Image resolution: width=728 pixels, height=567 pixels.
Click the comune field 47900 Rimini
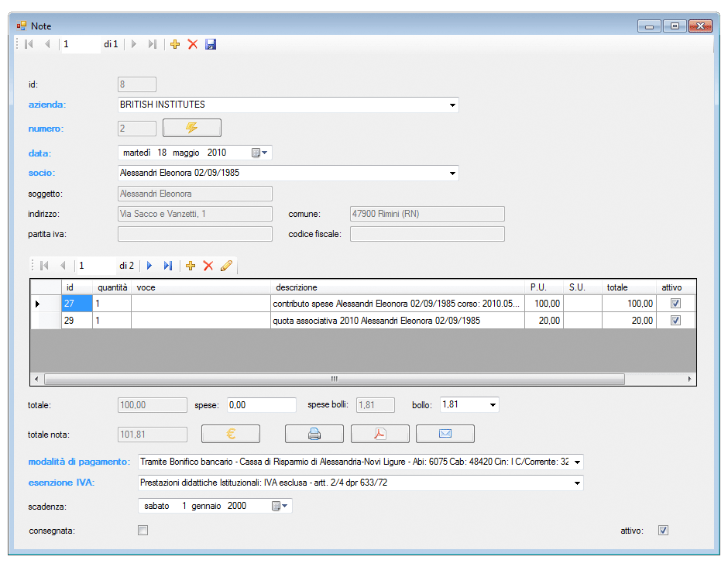(x=428, y=214)
